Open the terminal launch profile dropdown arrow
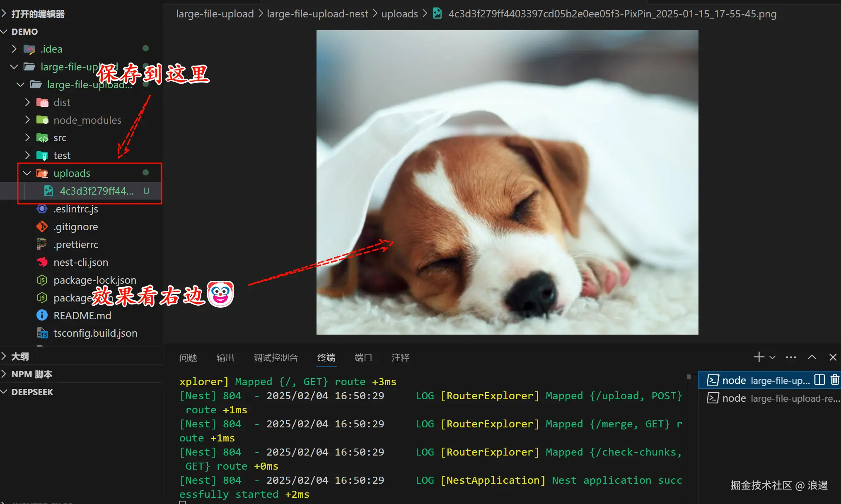Viewport: 841px width, 504px height. (772, 357)
